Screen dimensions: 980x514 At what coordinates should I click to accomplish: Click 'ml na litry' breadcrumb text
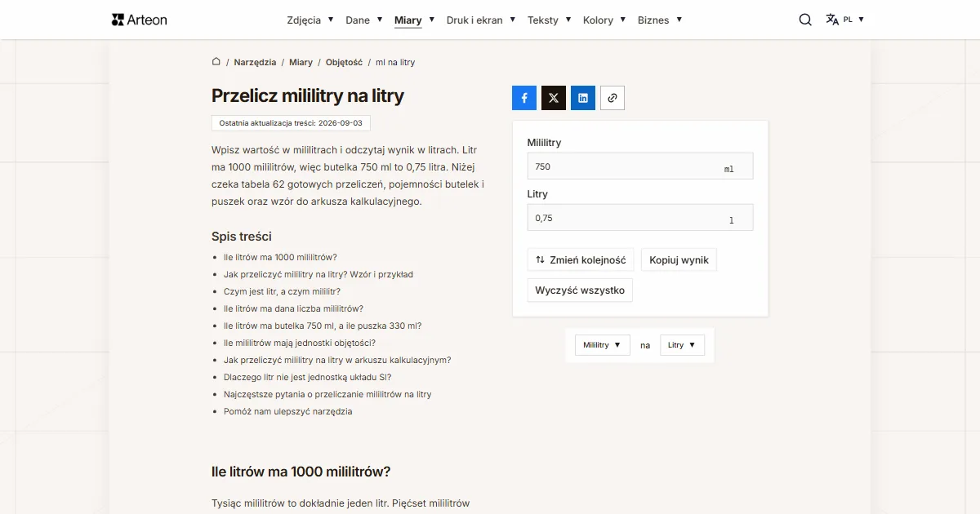tap(395, 62)
